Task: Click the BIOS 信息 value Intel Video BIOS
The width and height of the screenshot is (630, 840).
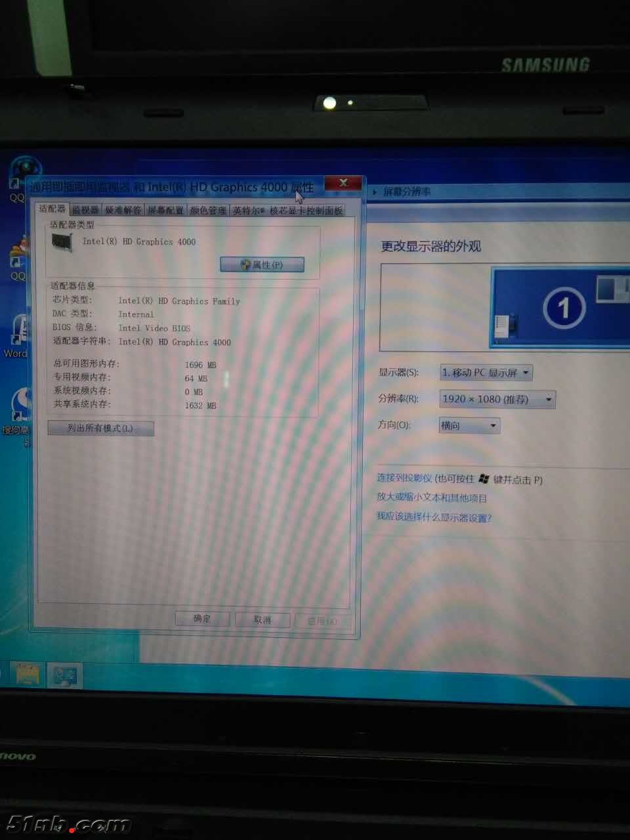Action: [154, 328]
